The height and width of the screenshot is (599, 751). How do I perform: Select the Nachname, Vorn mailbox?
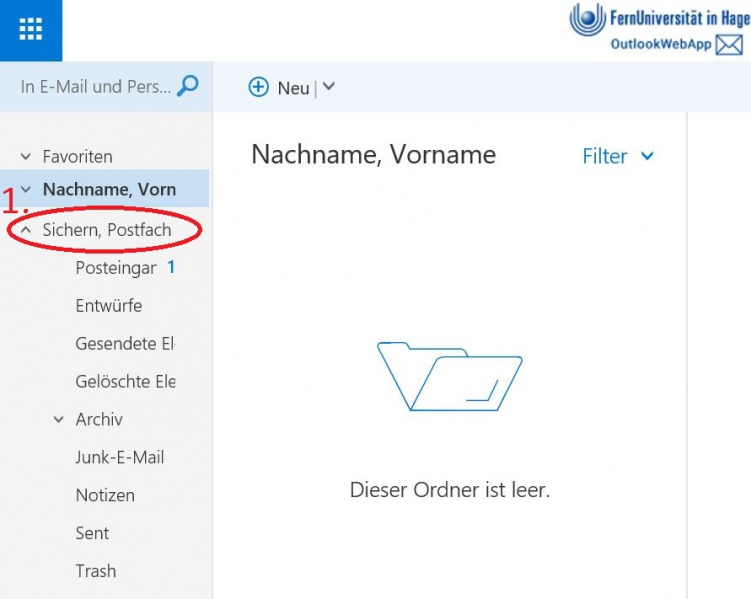point(110,190)
